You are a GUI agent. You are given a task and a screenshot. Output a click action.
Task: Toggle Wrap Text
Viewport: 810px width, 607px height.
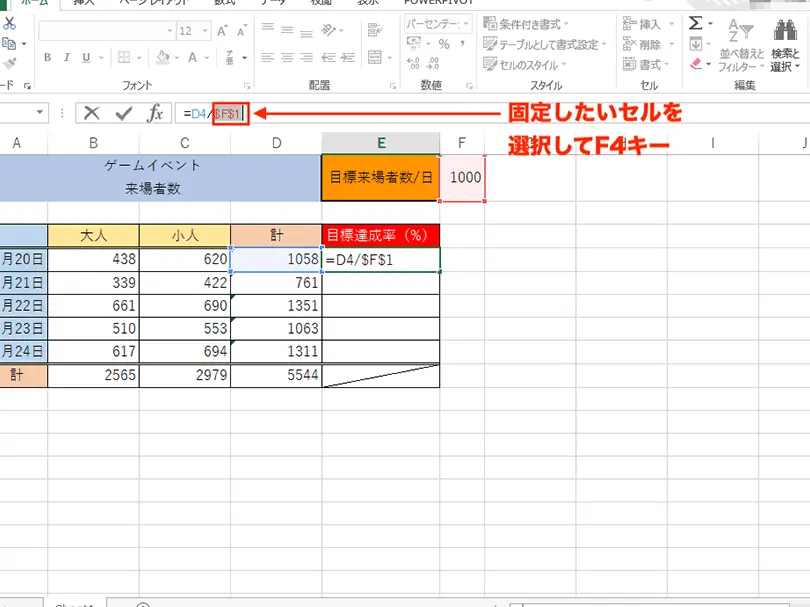375,30
